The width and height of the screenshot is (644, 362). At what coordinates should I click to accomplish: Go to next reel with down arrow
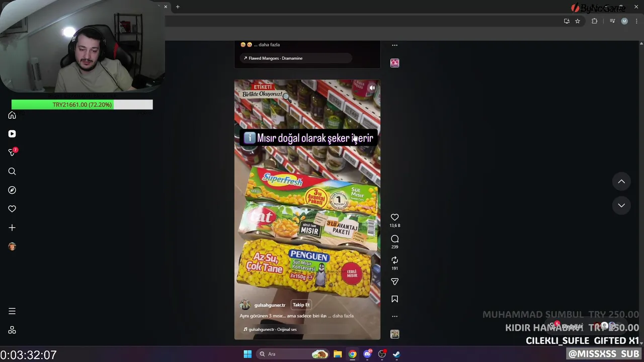click(x=621, y=205)
